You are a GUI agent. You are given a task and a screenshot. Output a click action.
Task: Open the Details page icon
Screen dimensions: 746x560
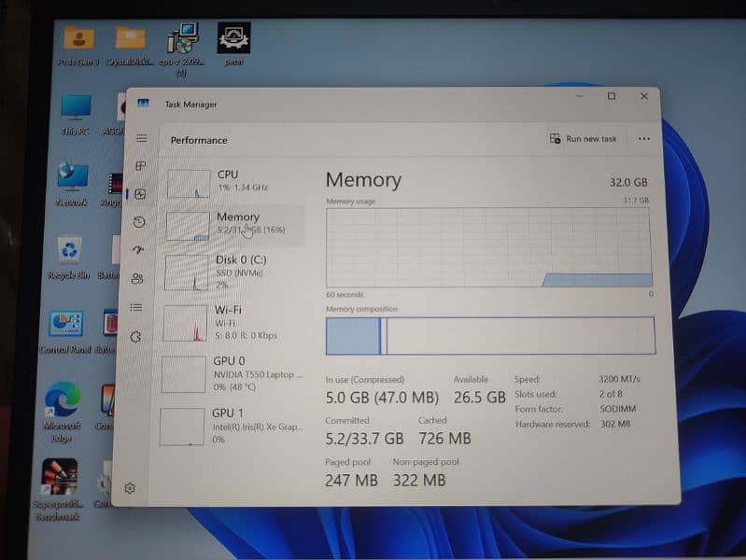coord(136,307)
